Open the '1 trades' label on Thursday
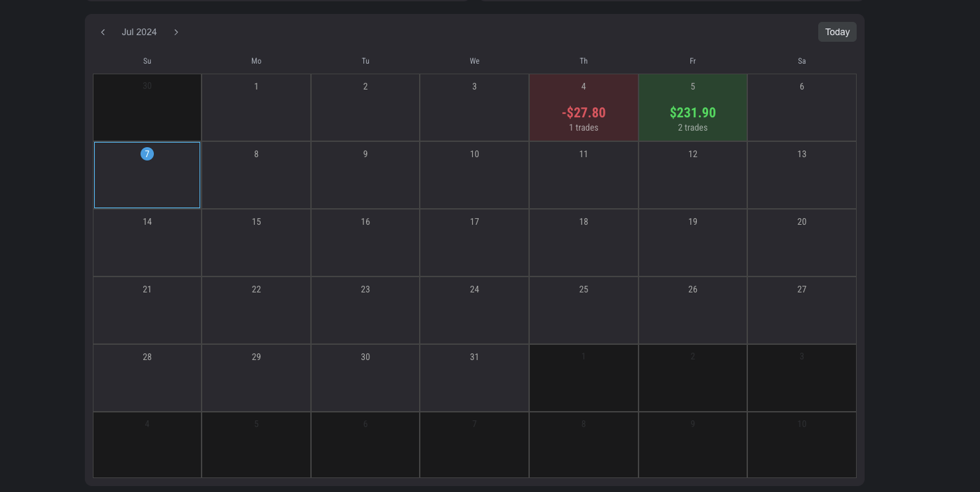 pos(583,128)
